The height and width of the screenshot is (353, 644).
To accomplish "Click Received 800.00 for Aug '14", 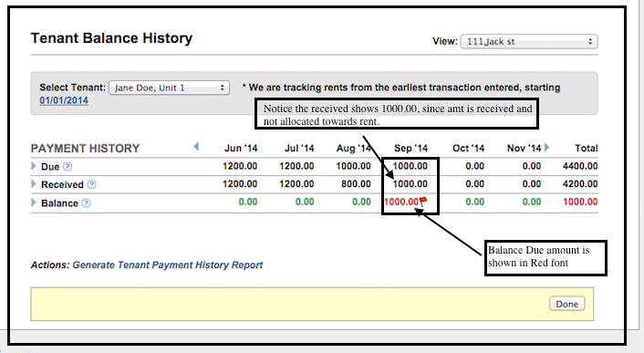I will [356, 184].
